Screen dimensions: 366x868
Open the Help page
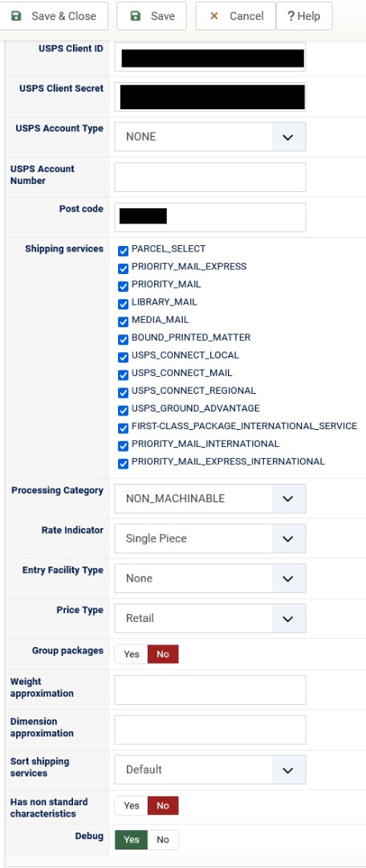(x=304, y=16)
